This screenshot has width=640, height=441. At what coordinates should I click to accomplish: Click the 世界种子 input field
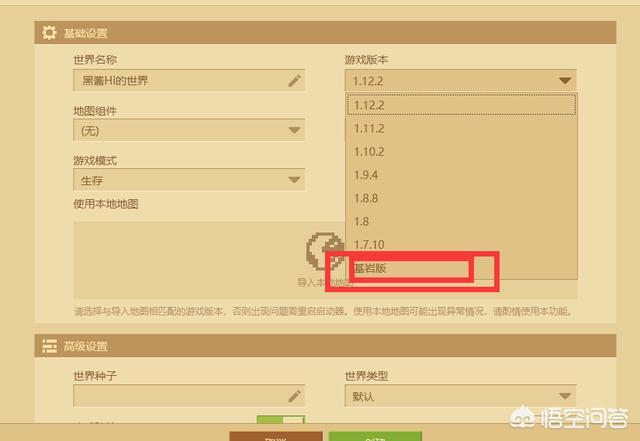click(x=189, y=396)
